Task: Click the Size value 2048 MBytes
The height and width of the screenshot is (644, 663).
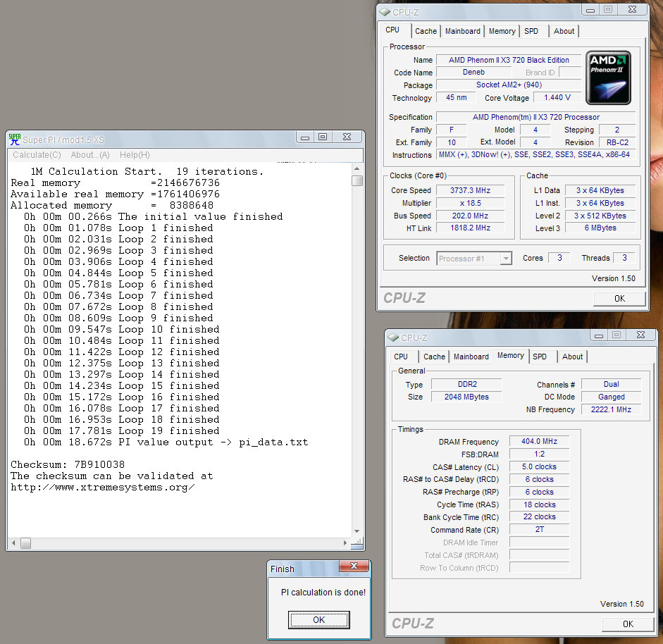Action: (467, 397)
